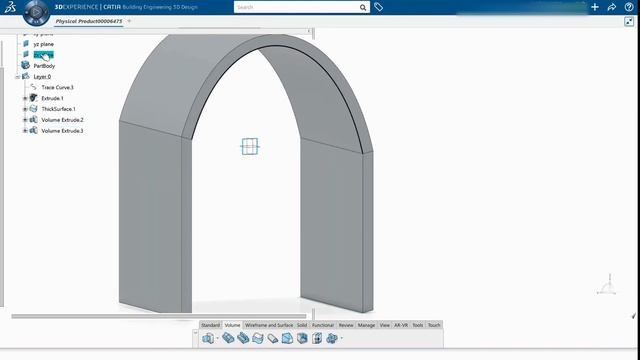Click the fifth Volume toolbar icon

coord(272,338)
